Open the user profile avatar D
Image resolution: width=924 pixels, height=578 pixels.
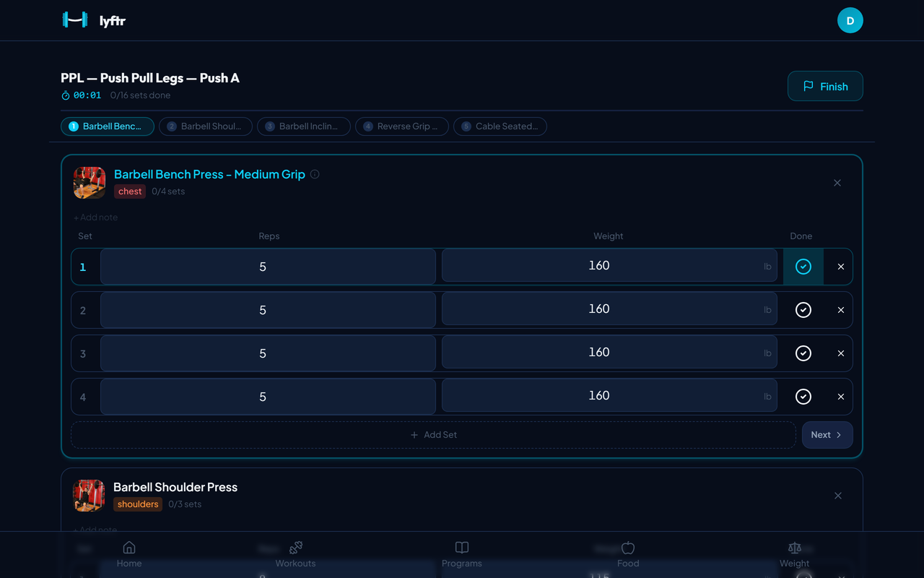click(x=850, y=20)
